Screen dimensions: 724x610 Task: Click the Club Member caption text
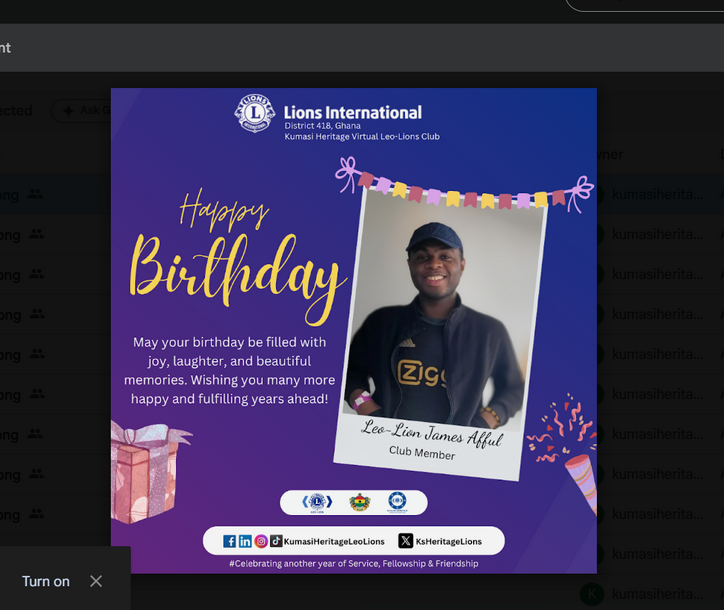(422, 453)
